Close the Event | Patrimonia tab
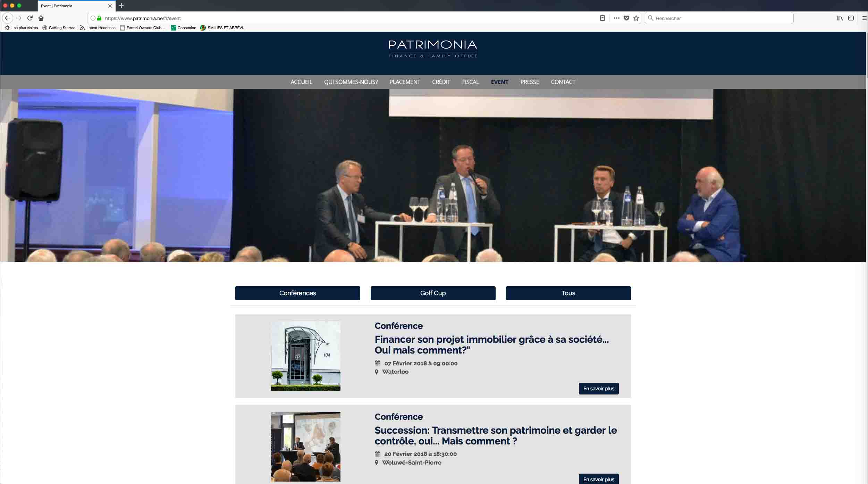Image resolution: width=868 pixels, height=484 pixels. pyautogui.click(x=110, y=6)
